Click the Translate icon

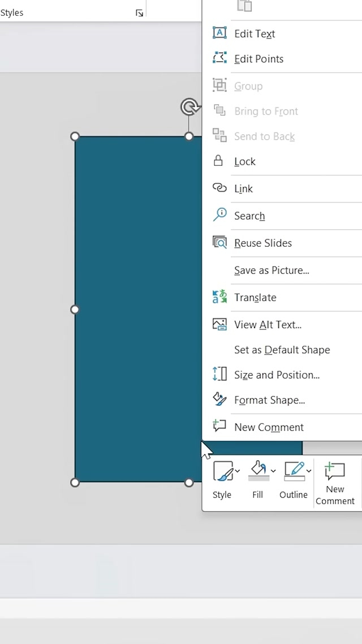[x=219, y=297]
